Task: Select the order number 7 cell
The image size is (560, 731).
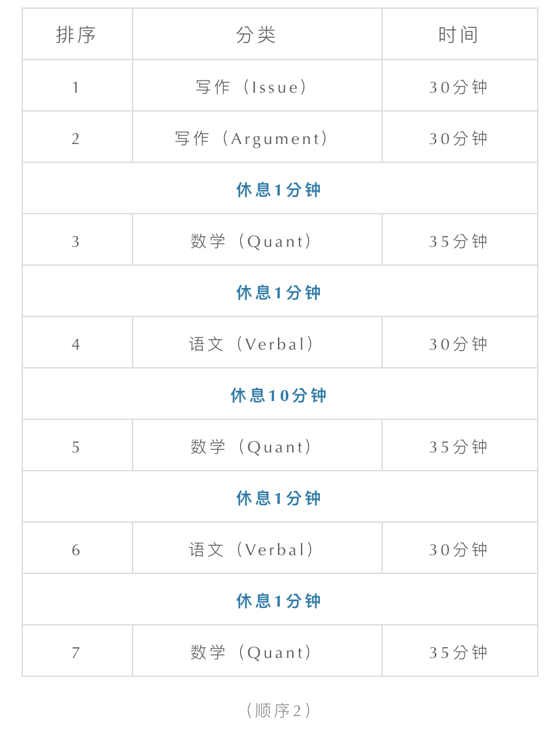Action: pyautogui.click(x=76, y=653)
